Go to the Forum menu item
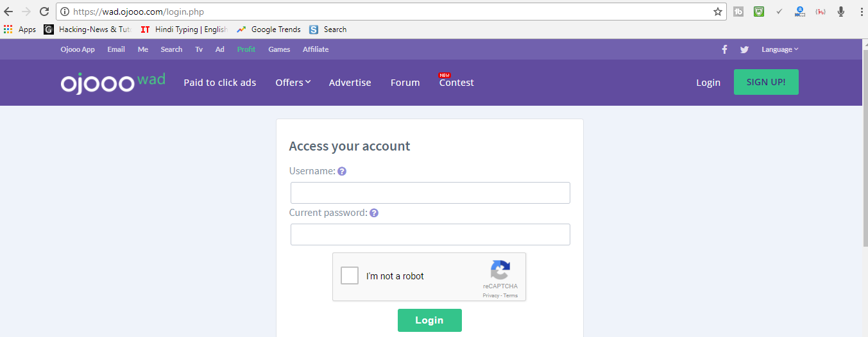 click(405, 83)
